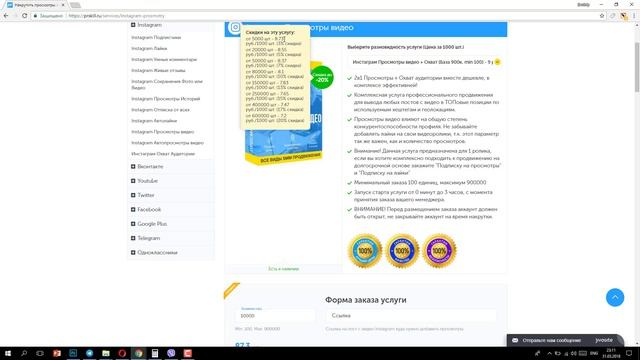
Task: Expand the Youtube category
Action: [x=133, y=181]
